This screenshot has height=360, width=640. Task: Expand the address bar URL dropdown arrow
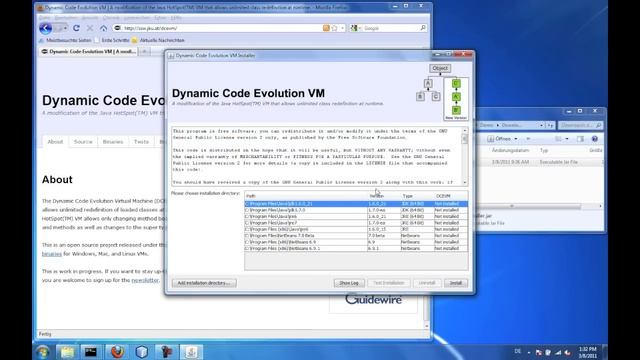coord(342,28)
